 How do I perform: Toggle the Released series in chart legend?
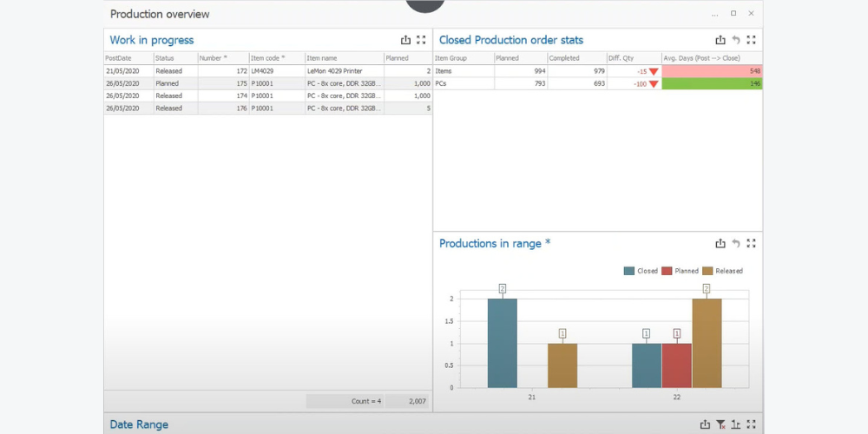722,271
